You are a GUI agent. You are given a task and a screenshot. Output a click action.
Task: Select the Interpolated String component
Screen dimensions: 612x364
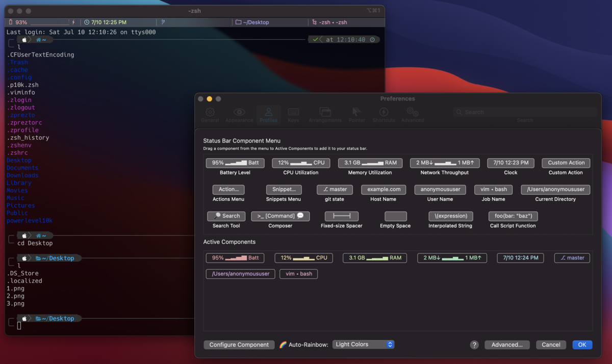coord(450,216)
